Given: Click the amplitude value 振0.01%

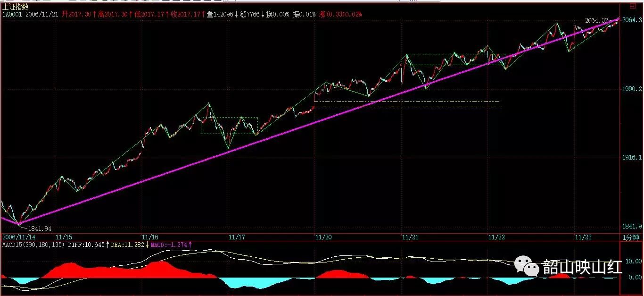Looking at the screenshot, I should pyautogui.click(x=305, y=15).
